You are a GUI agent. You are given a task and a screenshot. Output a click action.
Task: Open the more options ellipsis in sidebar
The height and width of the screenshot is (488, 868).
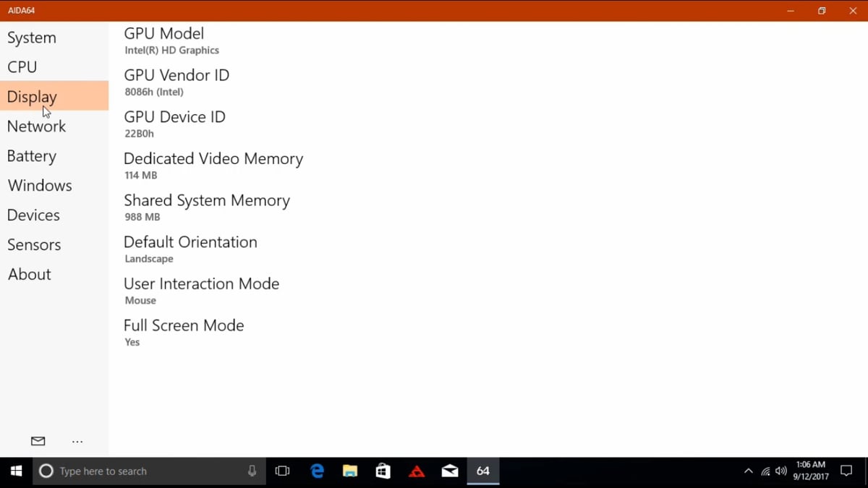77,441
